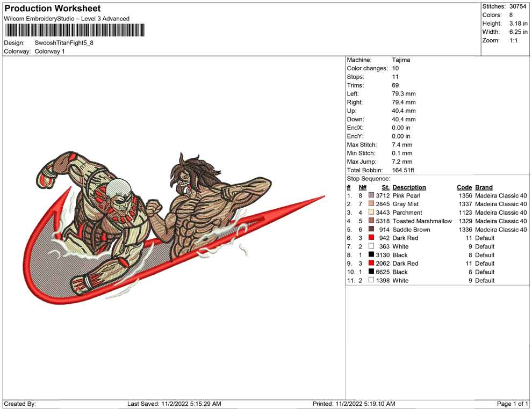Click the Zoom value '1:1'

click(513, 40)
